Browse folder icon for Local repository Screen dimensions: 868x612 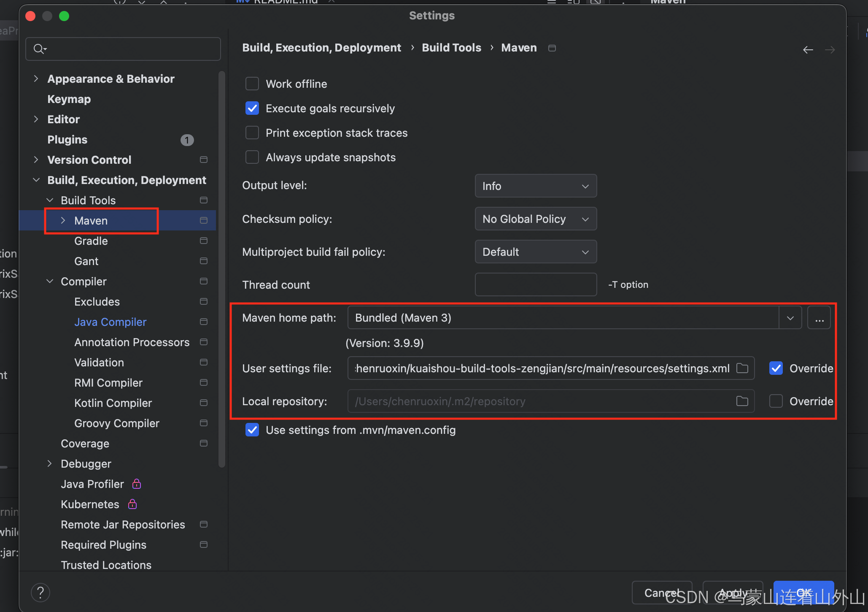(x=742, y=401)
